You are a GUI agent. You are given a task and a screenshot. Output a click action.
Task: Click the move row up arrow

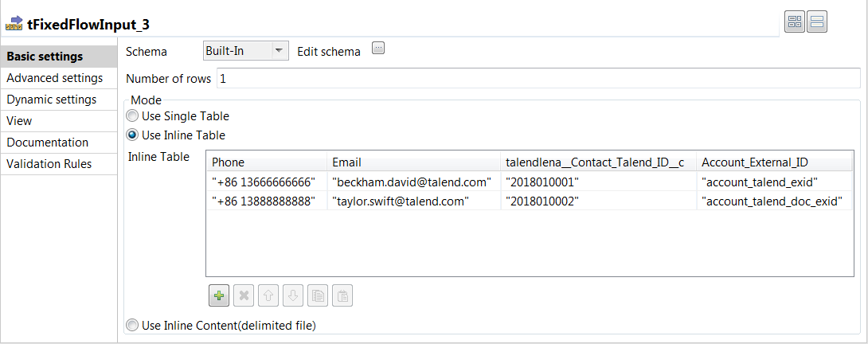[269, 296]
